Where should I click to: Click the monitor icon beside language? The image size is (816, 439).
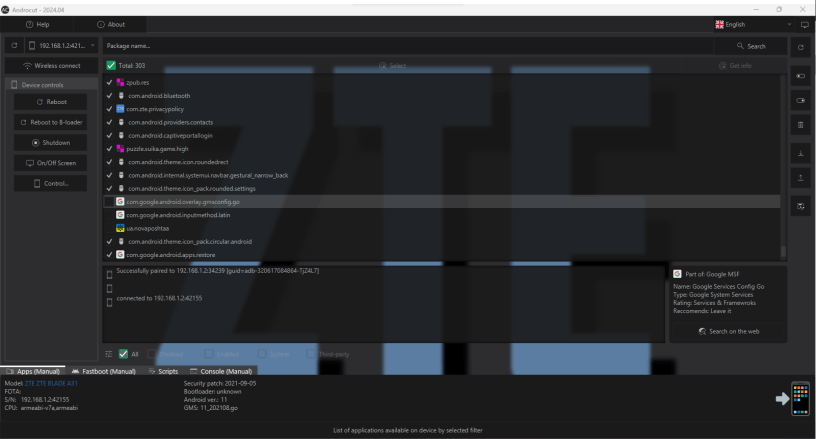(x=805, y=24)
